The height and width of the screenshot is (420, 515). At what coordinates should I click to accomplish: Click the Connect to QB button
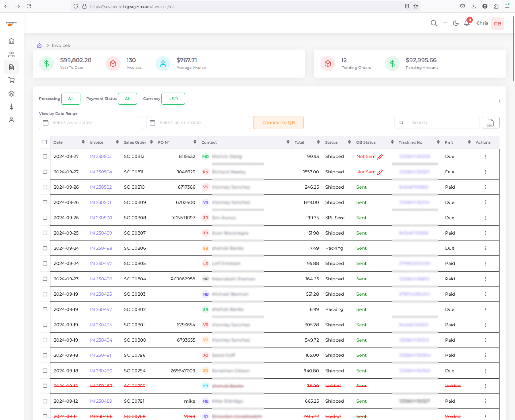point(278,123)
